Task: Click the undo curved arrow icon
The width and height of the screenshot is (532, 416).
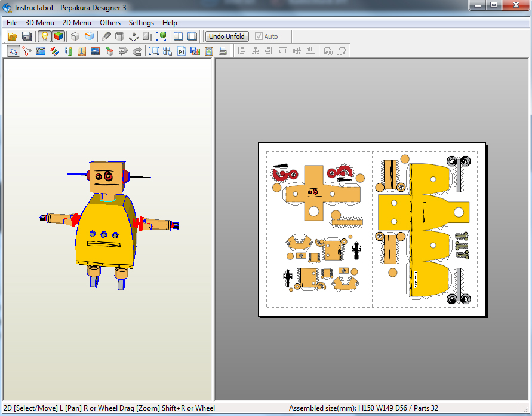Action: tap(123, 51)
